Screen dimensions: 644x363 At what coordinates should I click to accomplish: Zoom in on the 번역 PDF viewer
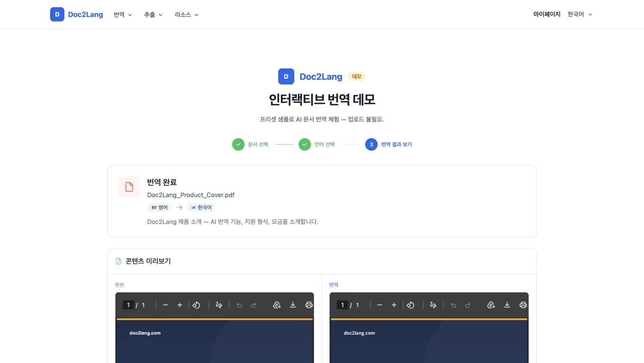click(x=394, y=305)
